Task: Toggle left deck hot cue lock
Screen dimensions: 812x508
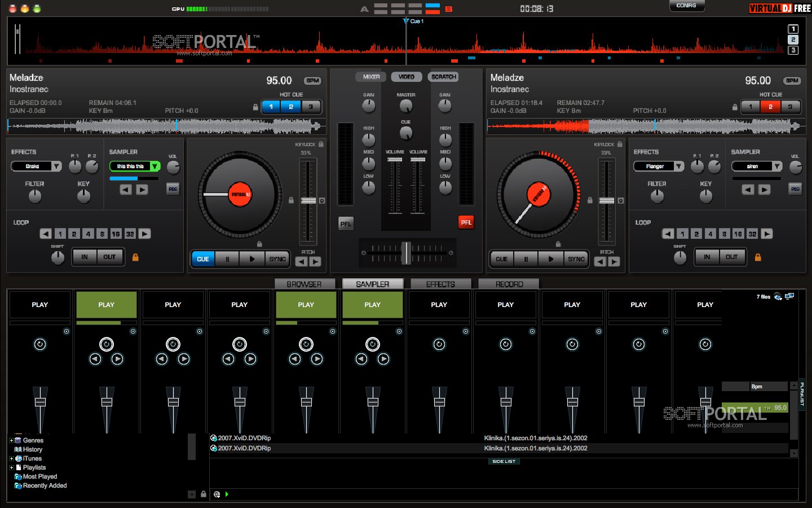Action: pos(255,107)
